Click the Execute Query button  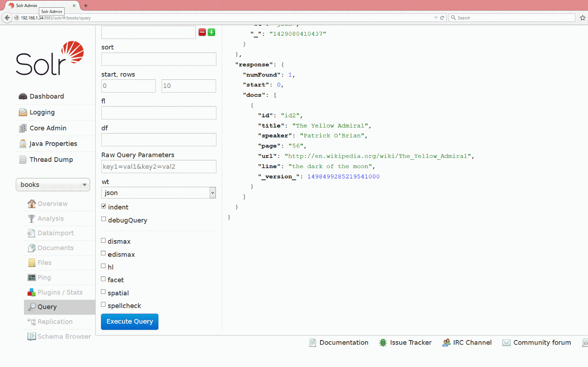130,322
